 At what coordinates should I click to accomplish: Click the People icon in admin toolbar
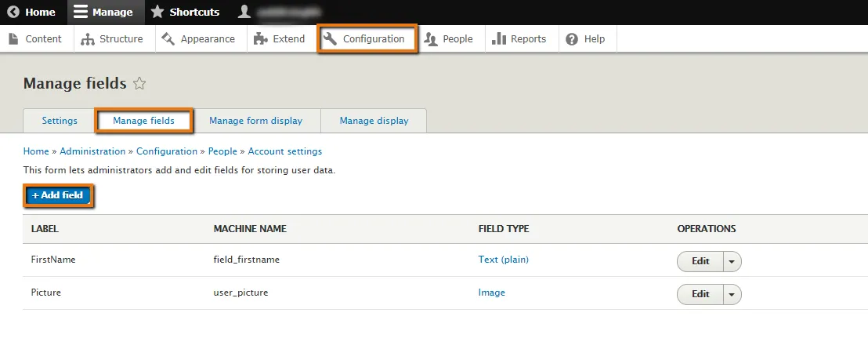click(430, 38)
